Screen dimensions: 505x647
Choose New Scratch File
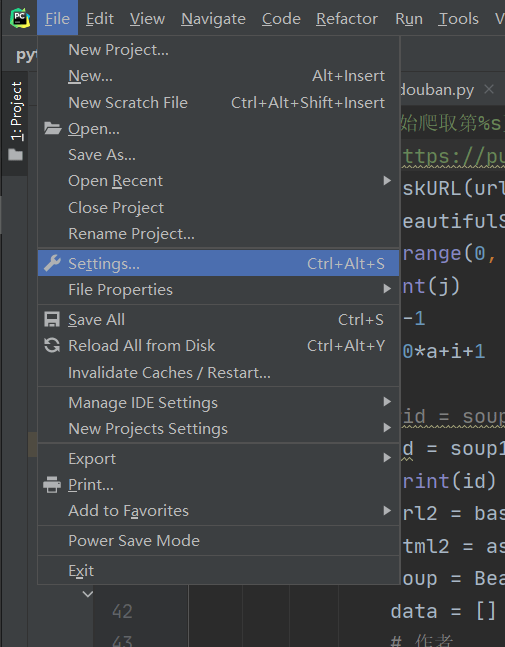click(218, 102)
